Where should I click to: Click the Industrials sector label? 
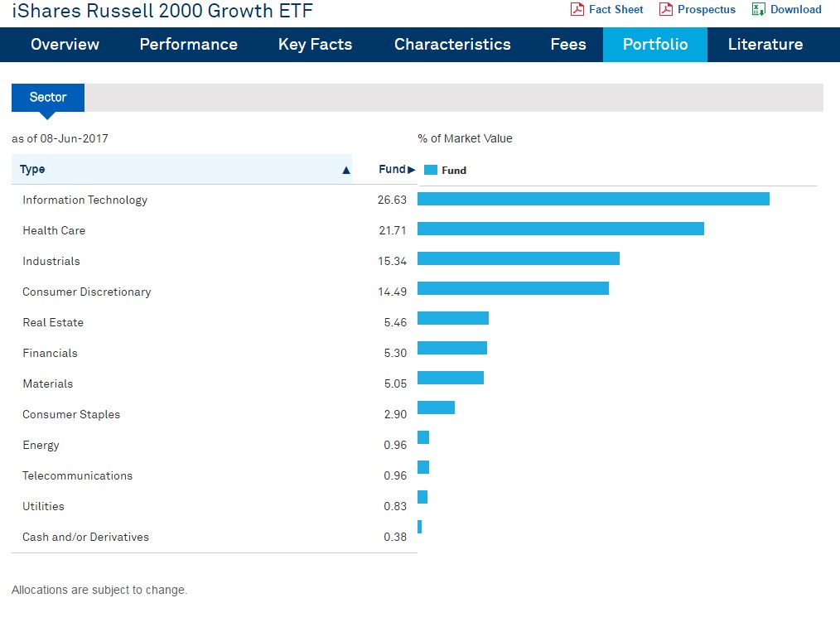click(x=51, y=261)
